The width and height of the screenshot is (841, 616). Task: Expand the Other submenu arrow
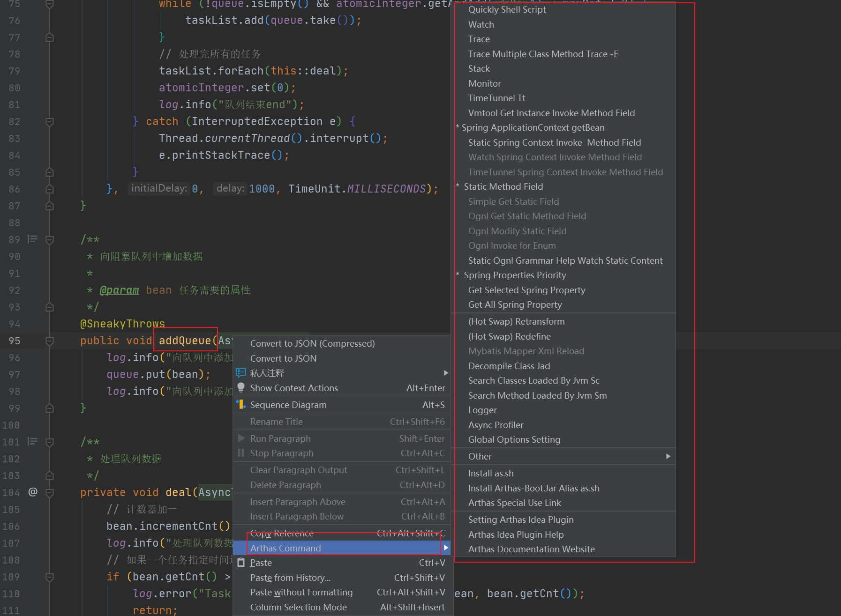pyautogui.click(x=668, y=456)
